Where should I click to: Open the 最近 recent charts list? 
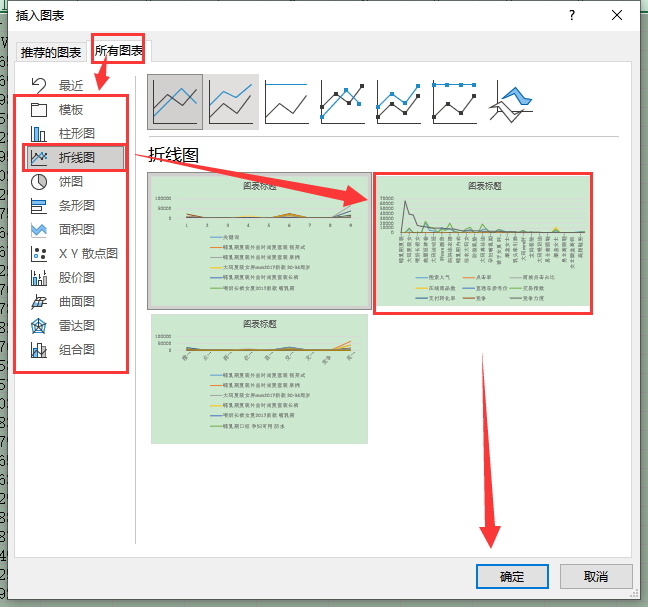(x=70, y=85)
